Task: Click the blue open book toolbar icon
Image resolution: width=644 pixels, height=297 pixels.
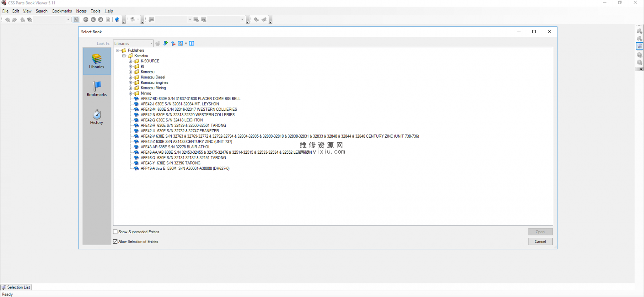Action: (117, 20)
